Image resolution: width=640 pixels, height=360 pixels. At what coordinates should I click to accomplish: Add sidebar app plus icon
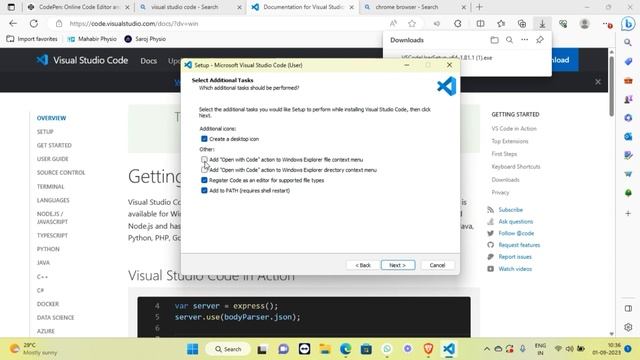point(628,213)
